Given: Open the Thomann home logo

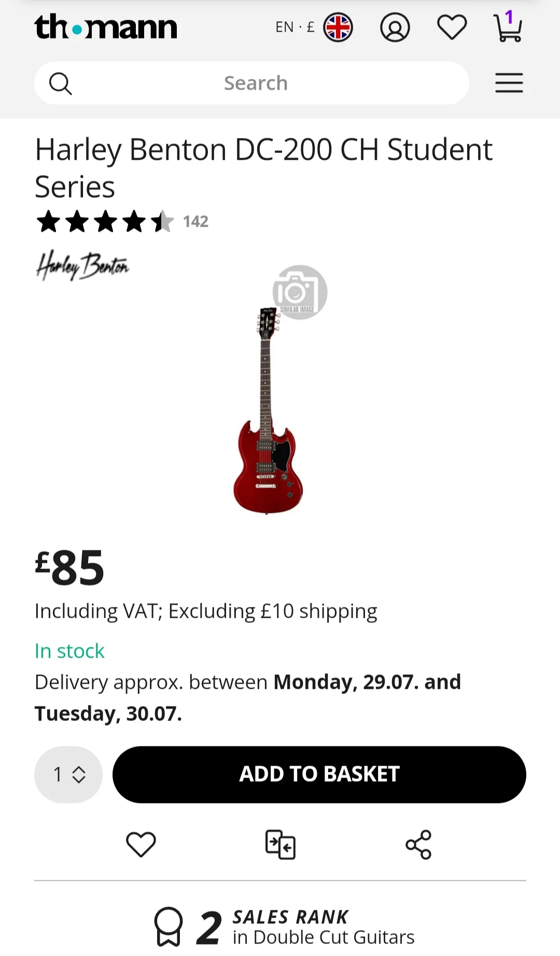Looking at the screenshot, I should (106, 27).
